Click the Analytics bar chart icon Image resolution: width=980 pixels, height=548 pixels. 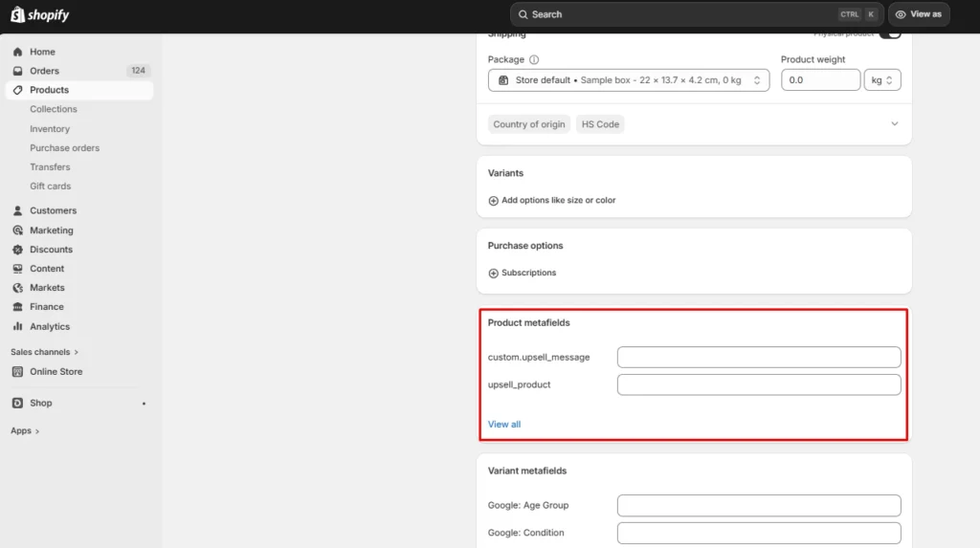pyautogui.click(x=18, y=326)
